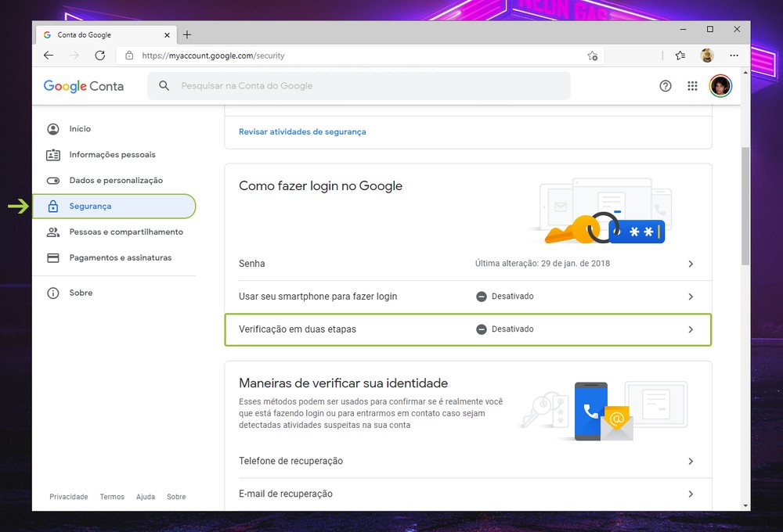The height and width of the screenshot is (532, 783).
Task: Click Revisar atividades de segurança link
Action: tap(302, 131)
